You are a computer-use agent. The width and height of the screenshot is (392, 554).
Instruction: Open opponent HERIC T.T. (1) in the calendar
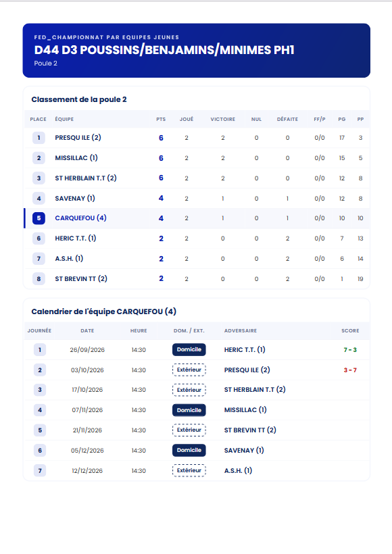245,350
